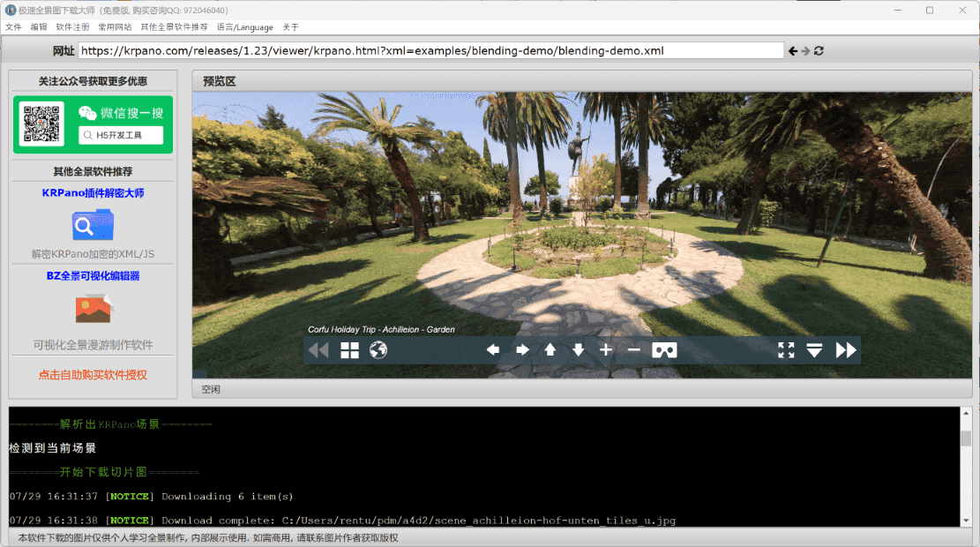The image size is (980, 547).
Task: Click the globe map icon
Action: 378,350
